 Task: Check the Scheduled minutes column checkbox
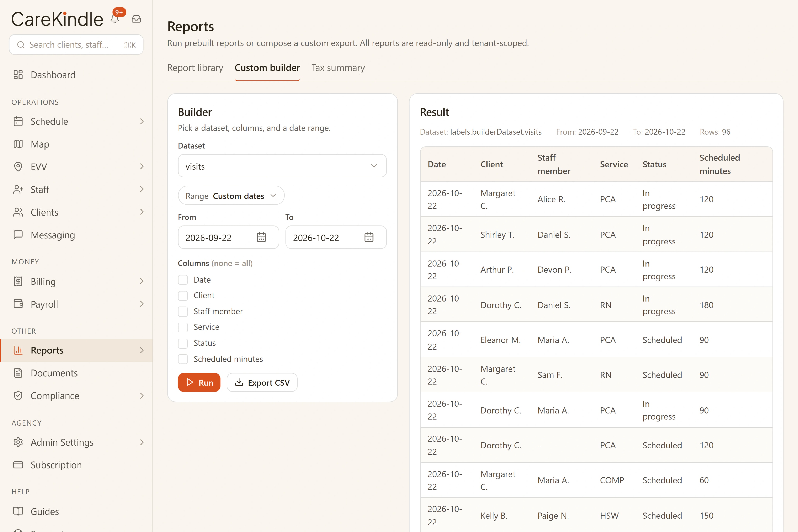click(183, 359)
